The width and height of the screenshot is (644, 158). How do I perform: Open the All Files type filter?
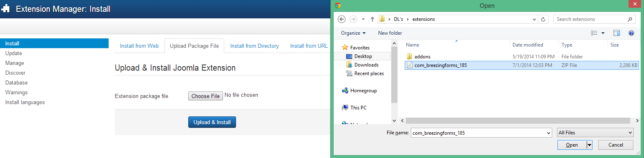tap(595, 133)
